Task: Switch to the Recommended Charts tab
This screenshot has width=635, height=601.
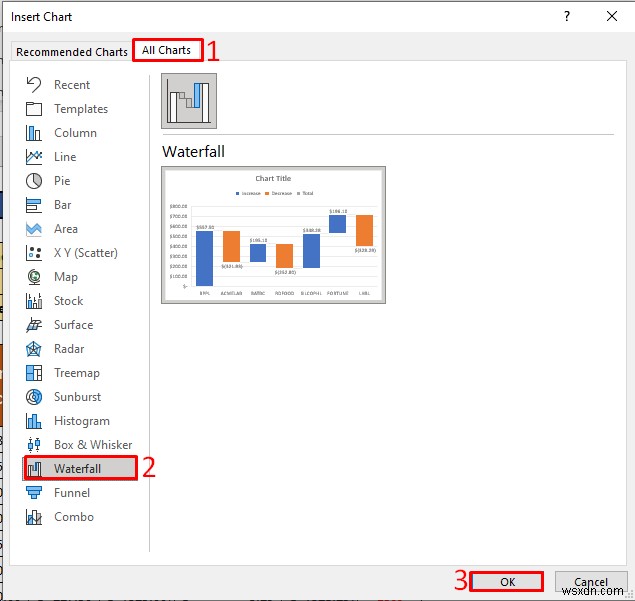Action: pos(72,52)
